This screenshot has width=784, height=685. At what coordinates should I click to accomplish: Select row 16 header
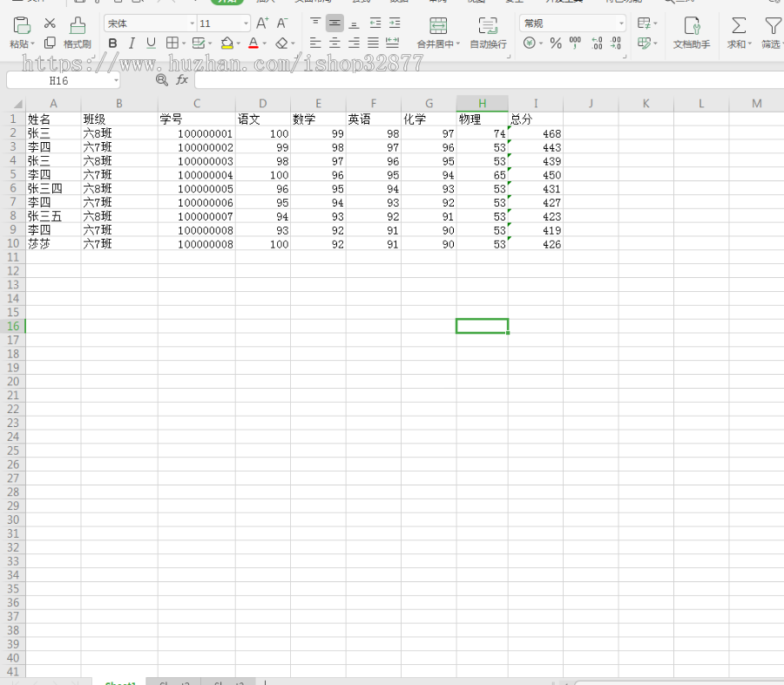coord(13,326)
